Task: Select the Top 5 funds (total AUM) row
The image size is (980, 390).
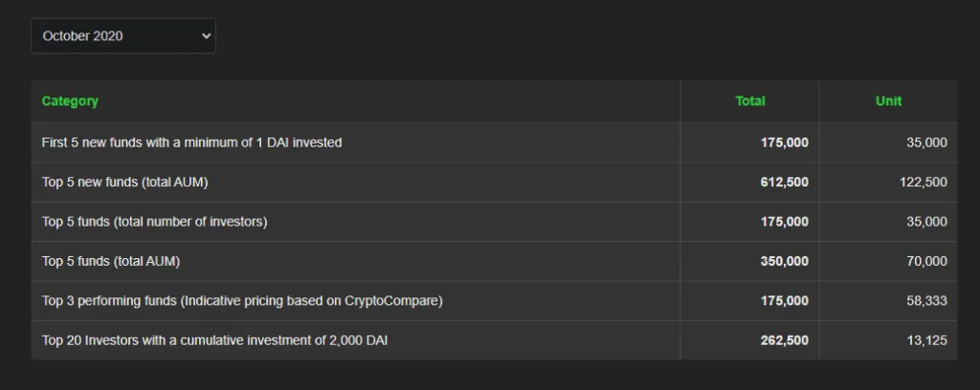Action: (494, 262)
